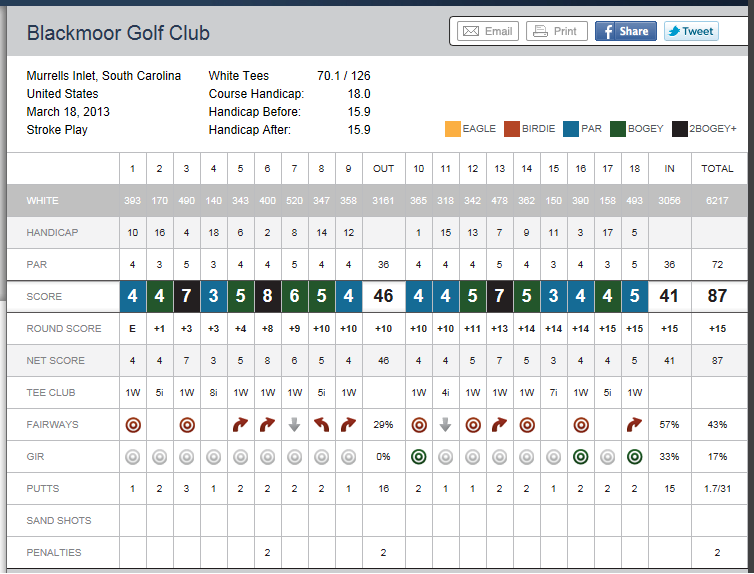Click hole 18 fairway missed-right arrow
Viewport: 754px width, 574px height.
[634, 425]
